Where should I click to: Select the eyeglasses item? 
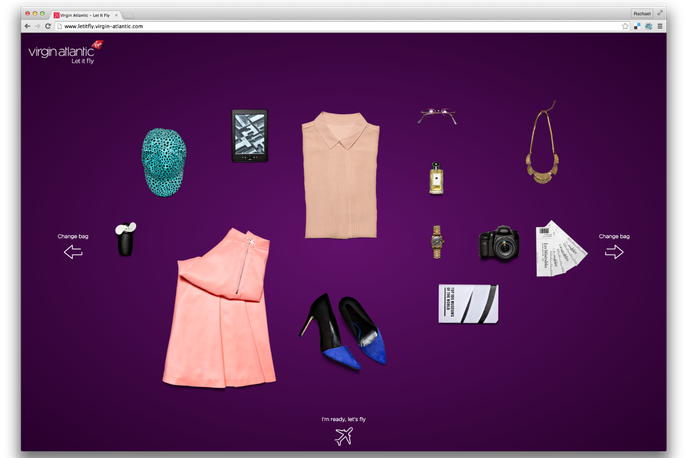[x=437, y=116]
